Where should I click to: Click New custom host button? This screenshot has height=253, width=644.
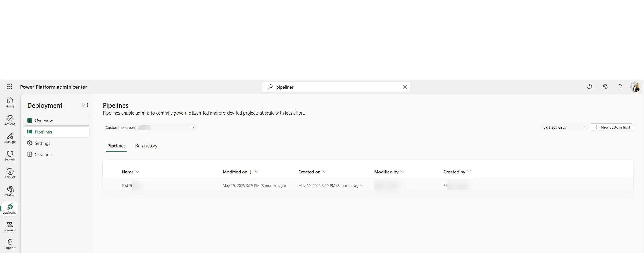tap(612, 127)
